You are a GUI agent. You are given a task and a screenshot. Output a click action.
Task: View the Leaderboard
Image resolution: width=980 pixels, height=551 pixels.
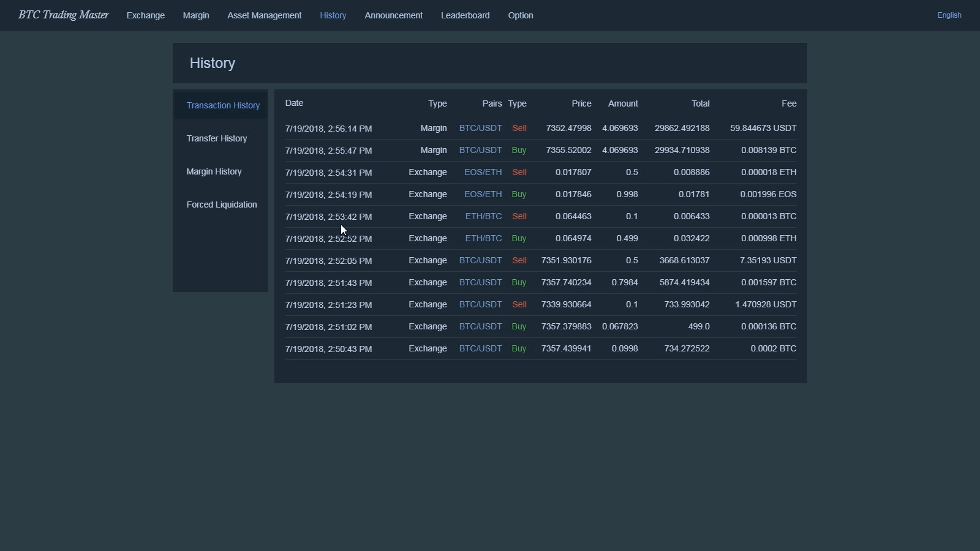pos(465,15)
